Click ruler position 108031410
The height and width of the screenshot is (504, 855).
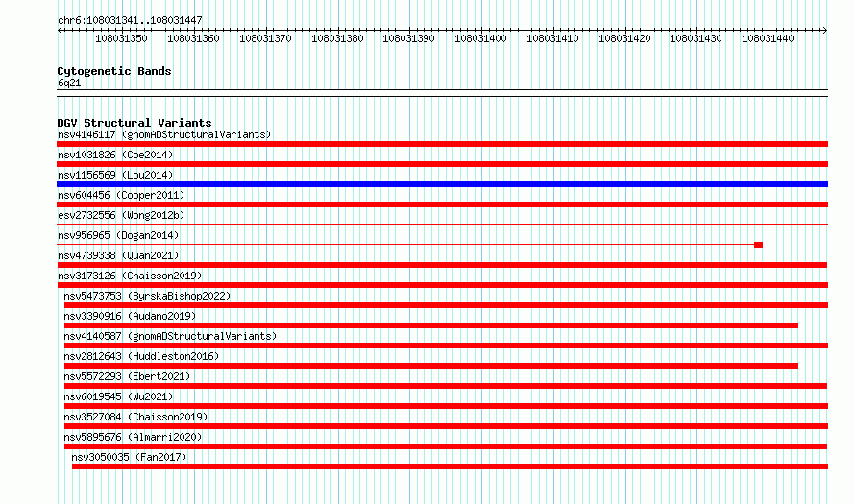pyautogui.click(x=552, y=38)
